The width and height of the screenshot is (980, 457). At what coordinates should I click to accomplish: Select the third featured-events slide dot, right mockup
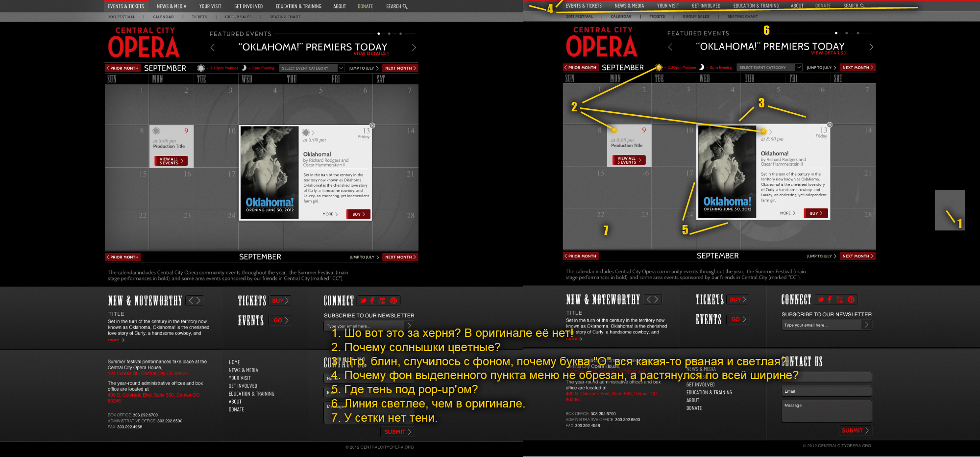858,33
